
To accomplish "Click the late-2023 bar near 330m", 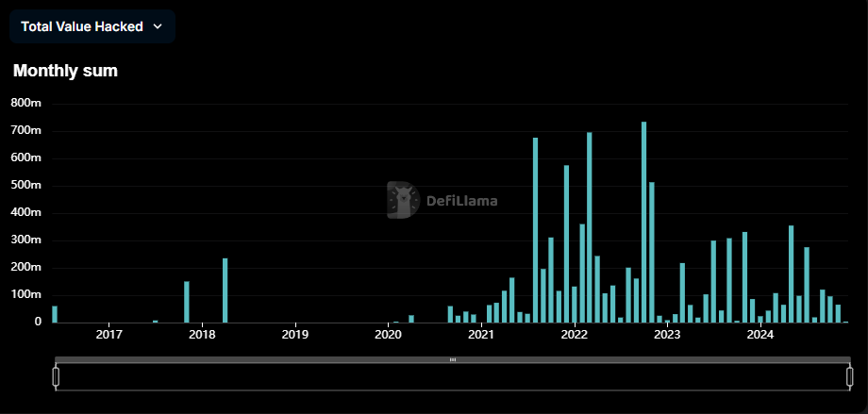I will click(744, 277).
